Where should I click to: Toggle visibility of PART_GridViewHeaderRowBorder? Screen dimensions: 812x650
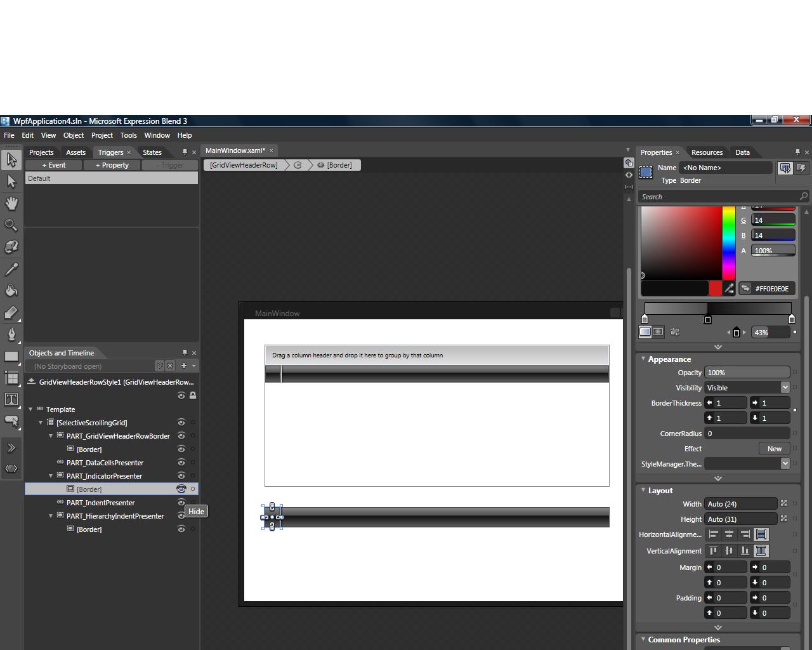[181, 436]
